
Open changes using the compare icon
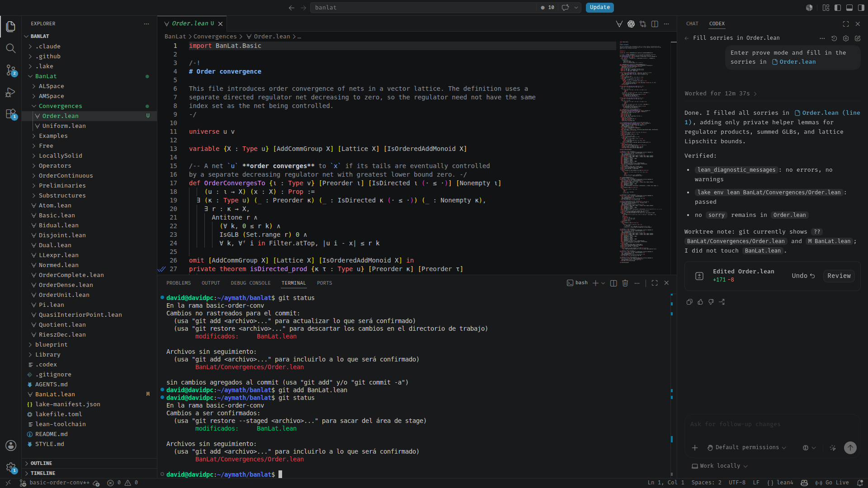pyautogui.click(x=643, y=24)
